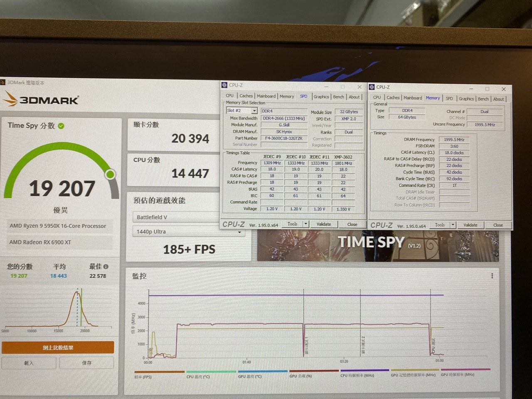Click the 185+ FPS estimated performance value
532x399 pixels.
point(189,249)
